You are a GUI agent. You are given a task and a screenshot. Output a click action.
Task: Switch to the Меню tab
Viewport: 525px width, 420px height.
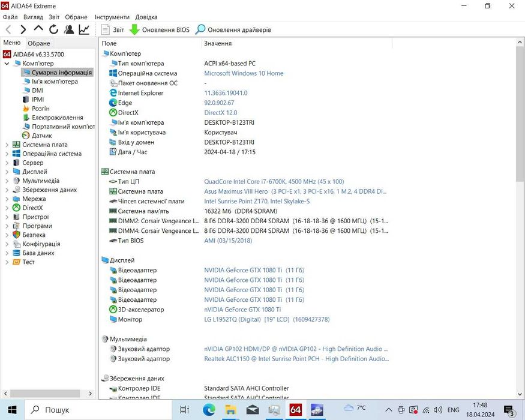[x=12, y=43]
